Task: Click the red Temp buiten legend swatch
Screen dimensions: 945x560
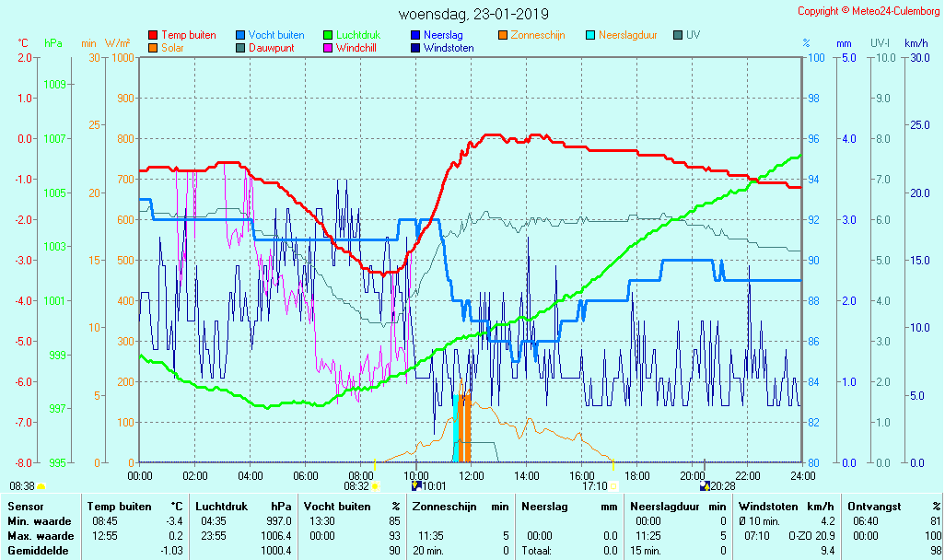Action: pos(153,35)
